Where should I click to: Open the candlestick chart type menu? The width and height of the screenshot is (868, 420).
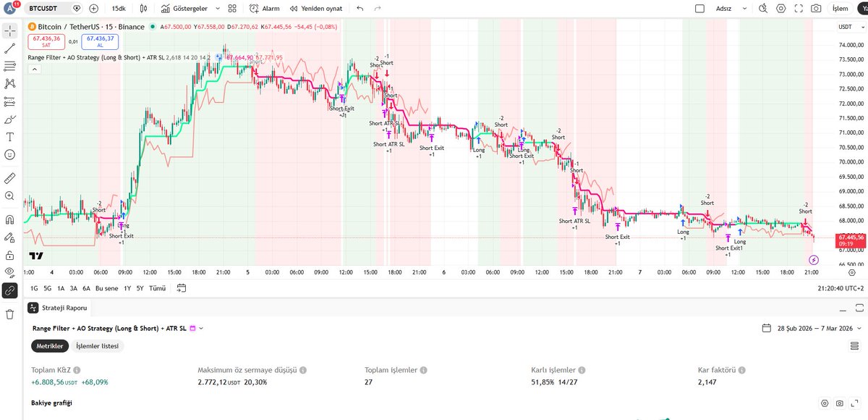144,9
